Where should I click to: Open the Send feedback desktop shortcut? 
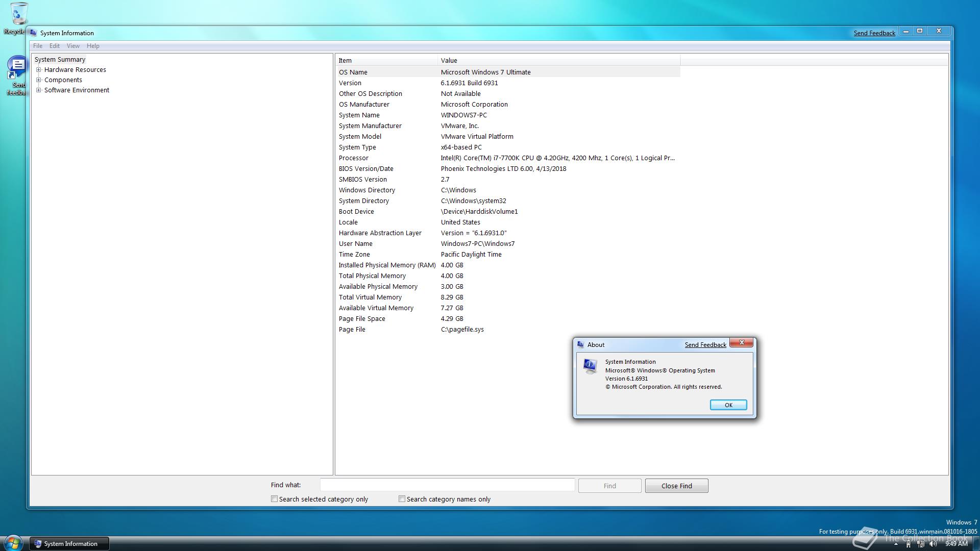[16, 76]
